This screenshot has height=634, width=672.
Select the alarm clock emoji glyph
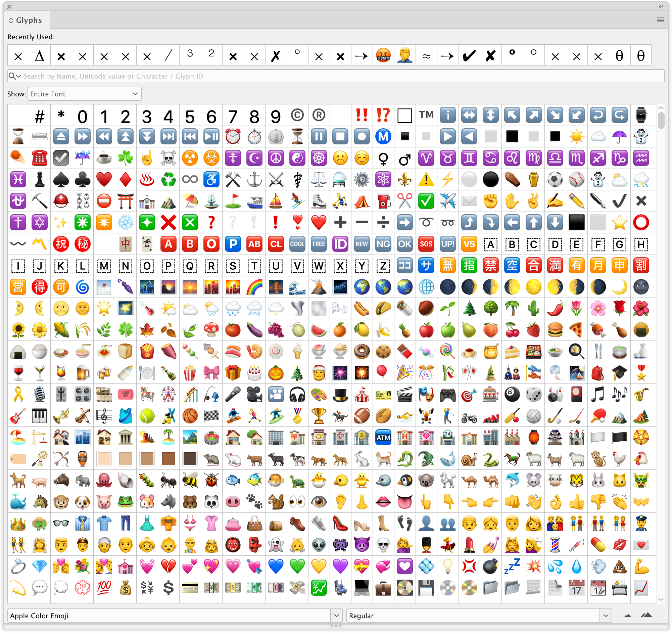pos(233,137)
